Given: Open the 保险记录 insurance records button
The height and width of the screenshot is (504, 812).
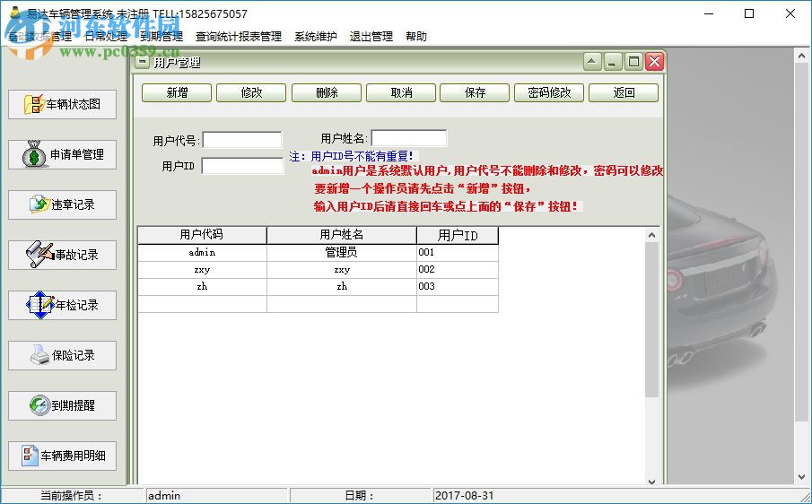Looking at the screenshot, I should click(62, 355).
